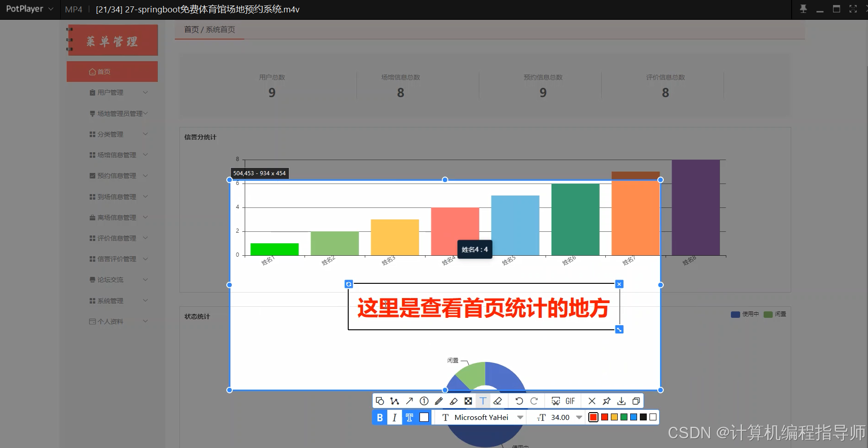Pin the screenshot to screen
868x448 pixels.
pyautogui.click(x=607, y=401)
